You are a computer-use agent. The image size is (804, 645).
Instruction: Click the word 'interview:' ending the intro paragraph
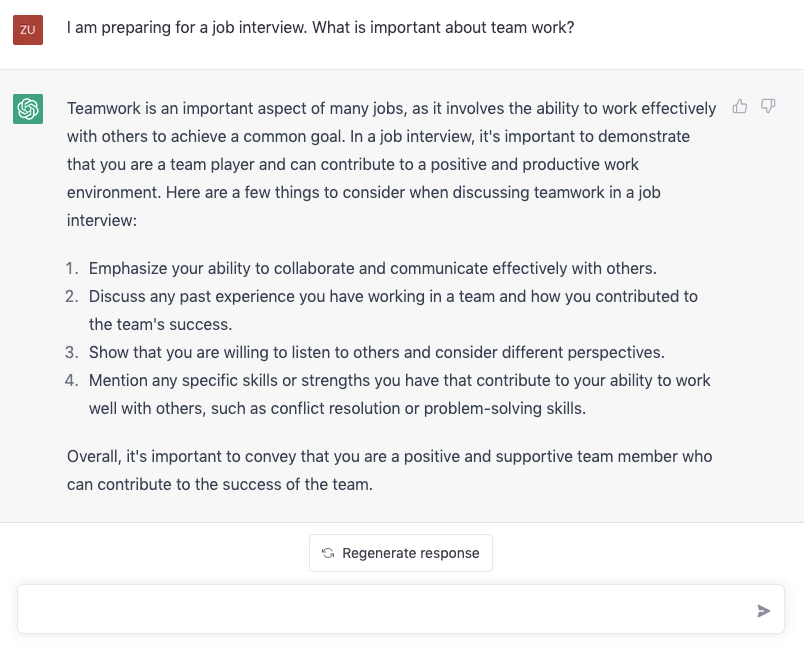coord(102,220)
